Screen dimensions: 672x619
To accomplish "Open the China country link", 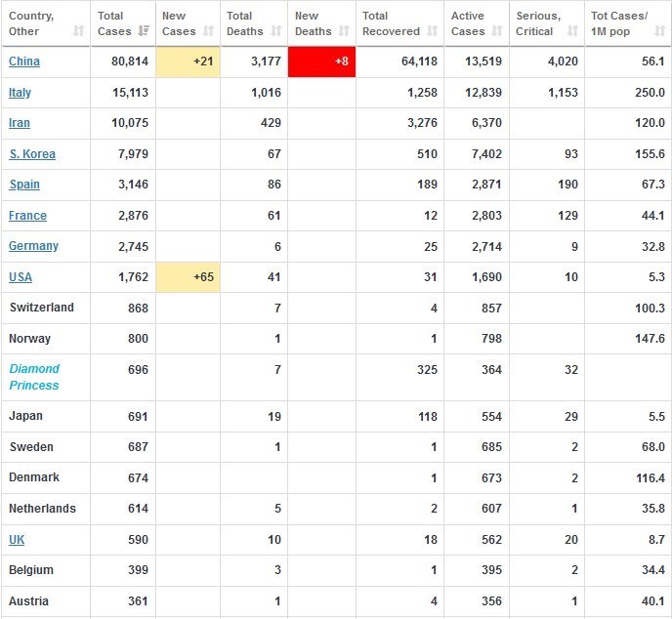I will coord(24,62).
